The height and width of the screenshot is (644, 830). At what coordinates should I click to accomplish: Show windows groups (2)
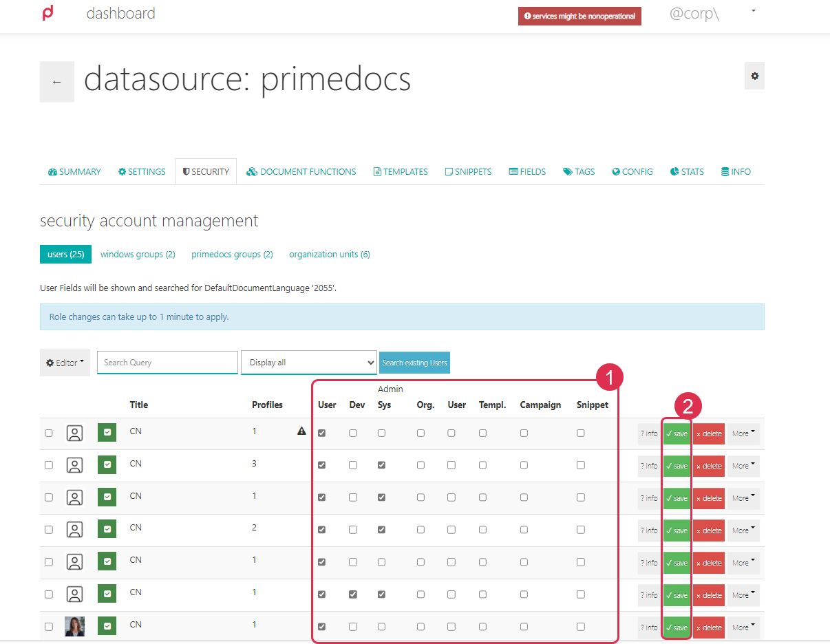[x=138, y=255]
